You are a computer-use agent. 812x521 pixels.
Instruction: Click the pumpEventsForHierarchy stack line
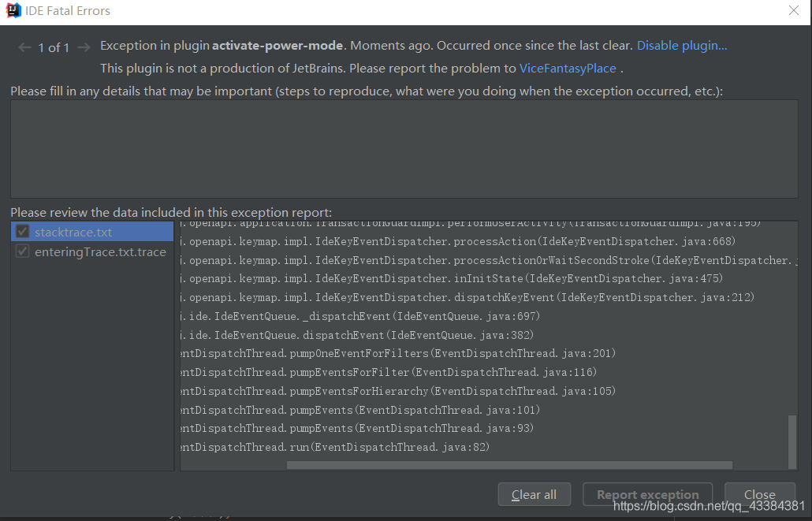click(x=398, y=391)
